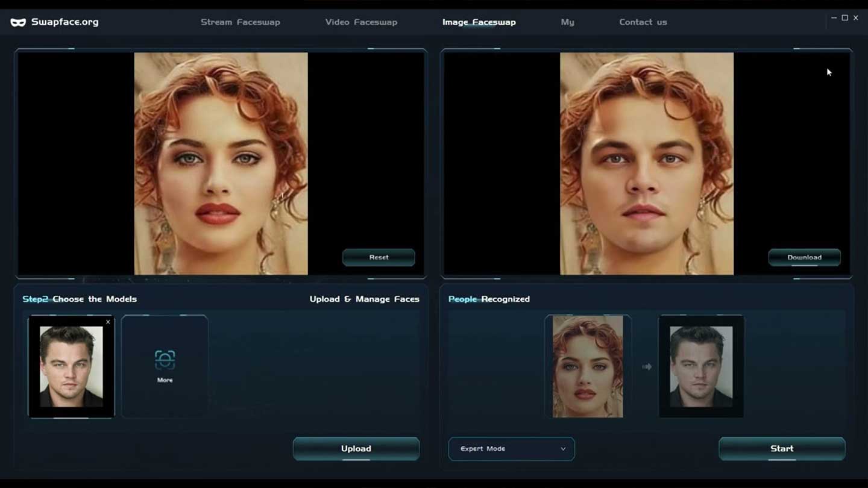
Task: Click the swapped result image preview
Action: click(647, 163)
